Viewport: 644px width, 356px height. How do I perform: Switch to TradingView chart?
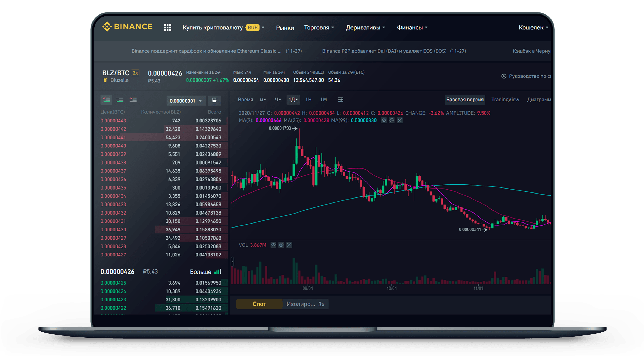point(505,100)
